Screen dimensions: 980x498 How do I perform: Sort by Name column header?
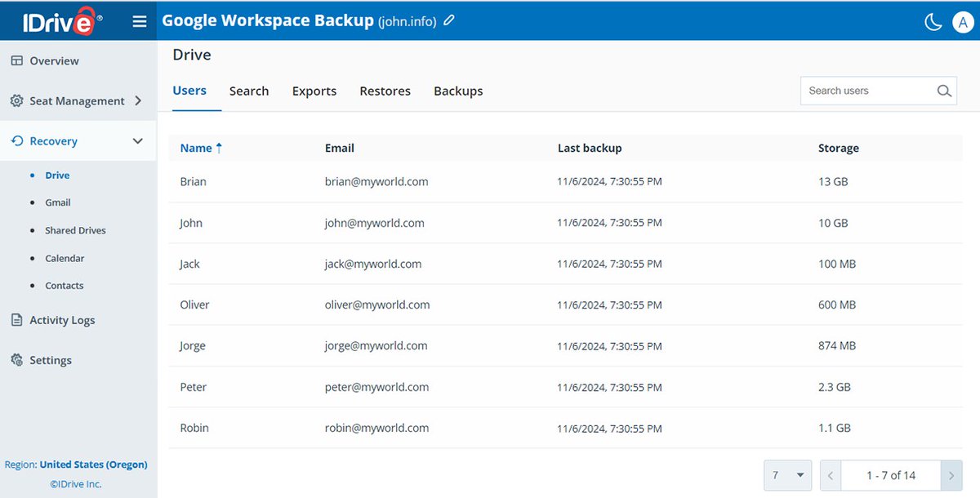coord(196,148)
